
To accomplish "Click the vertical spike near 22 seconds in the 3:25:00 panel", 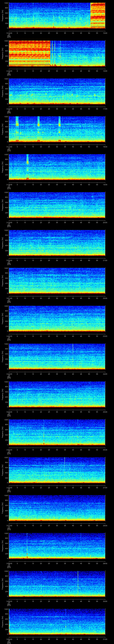I will 44,432.
